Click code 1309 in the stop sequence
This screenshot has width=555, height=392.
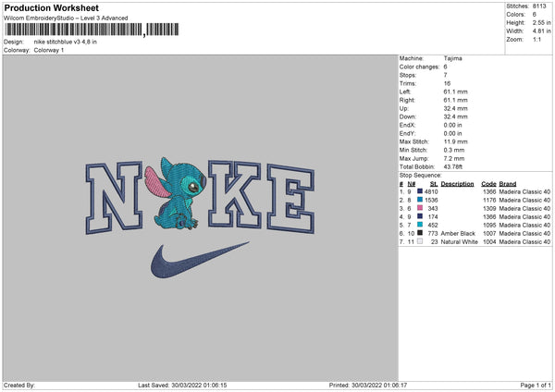click(x=489, y=208)
